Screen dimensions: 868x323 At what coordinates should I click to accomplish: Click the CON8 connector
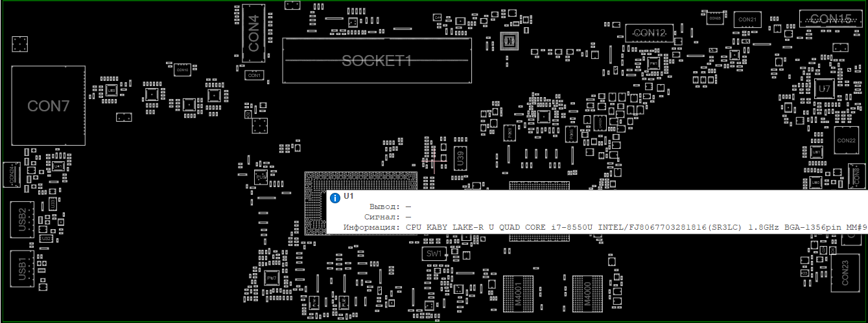coord(856,175)
